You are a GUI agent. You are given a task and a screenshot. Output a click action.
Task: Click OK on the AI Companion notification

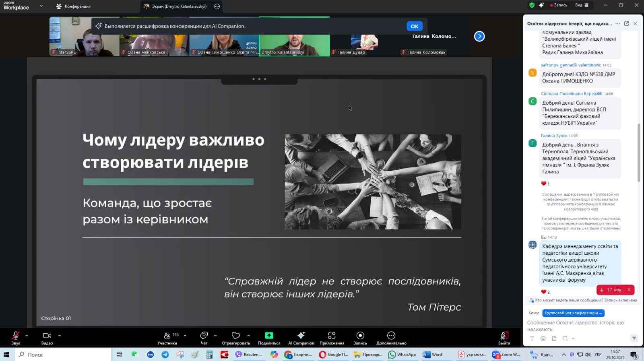[x=414, y=26]
